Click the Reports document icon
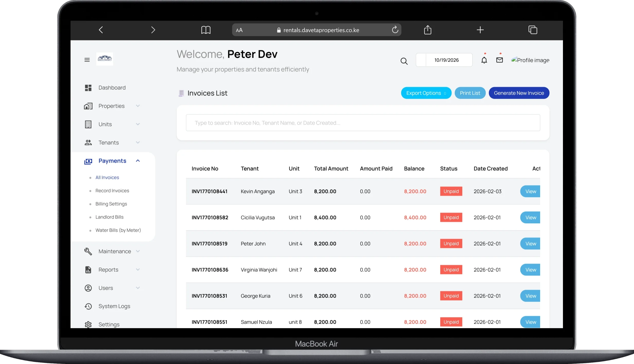This screenshot has width=634, height=364. [88, 270]
